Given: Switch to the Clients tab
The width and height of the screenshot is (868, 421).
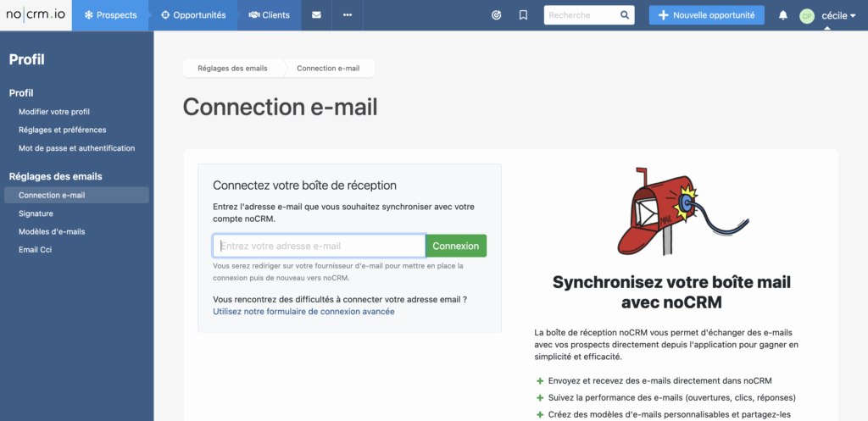Looking at the screenshot, I should point(269,15).
